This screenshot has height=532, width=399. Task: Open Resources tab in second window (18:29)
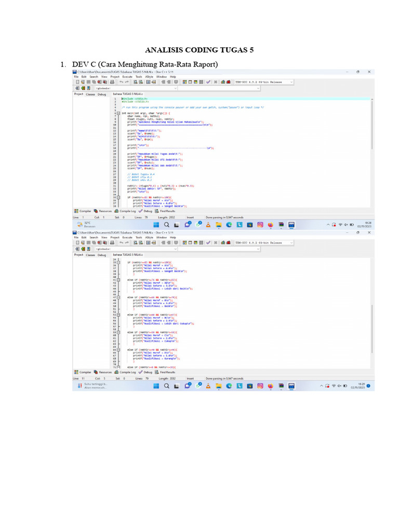[x=103, y=372]
